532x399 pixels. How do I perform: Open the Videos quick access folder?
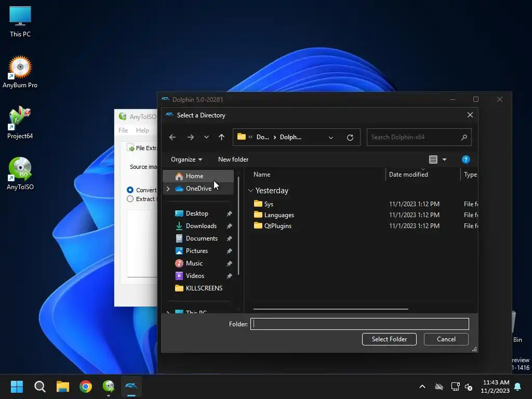[195, 276]
